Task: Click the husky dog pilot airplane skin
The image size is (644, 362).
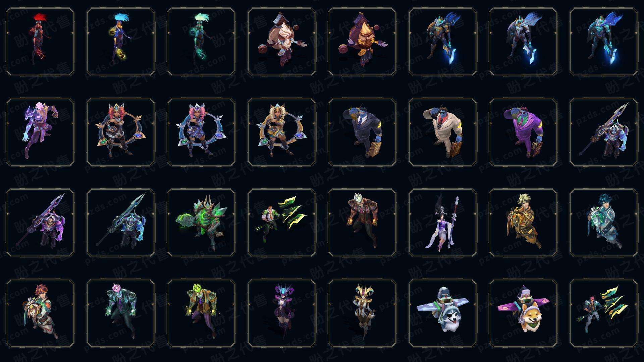Action: click(x=443, y=313)
